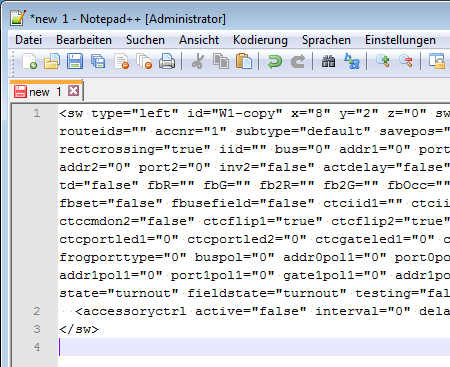Open the Kodierung menu
The image size is (450, 367).
coord(260,40)
